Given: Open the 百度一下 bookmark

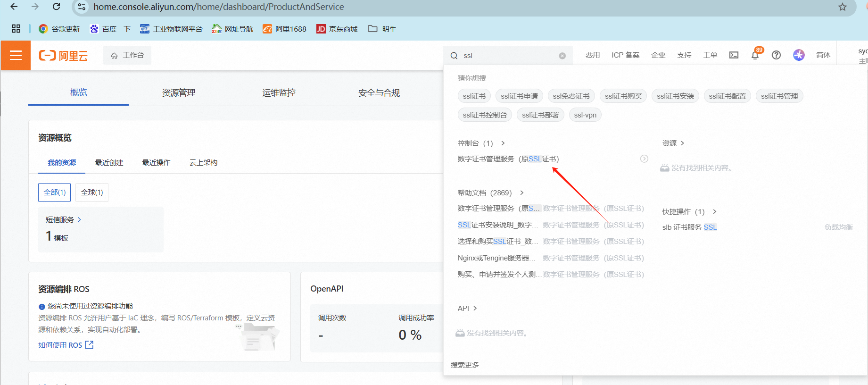Looking at the screenshot, I should pyautogui.click(x=110, y=29).
